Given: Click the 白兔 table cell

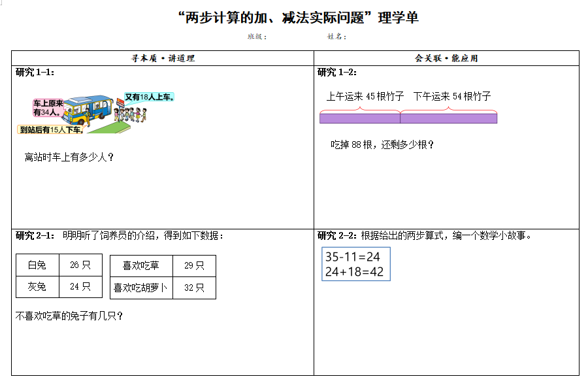Looking at the screenshot, I should pyautogui.click(x=37, y=265).
